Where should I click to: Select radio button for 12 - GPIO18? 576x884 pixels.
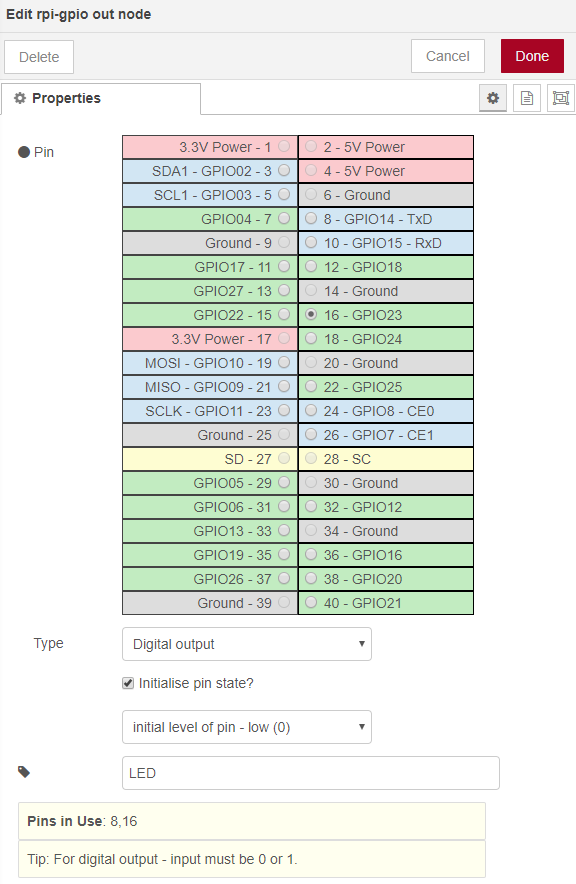pos(311,266)
